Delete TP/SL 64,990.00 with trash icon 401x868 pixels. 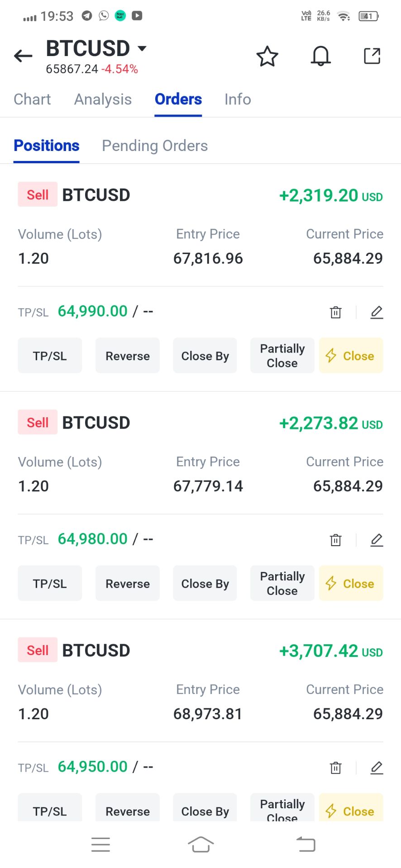335,312
